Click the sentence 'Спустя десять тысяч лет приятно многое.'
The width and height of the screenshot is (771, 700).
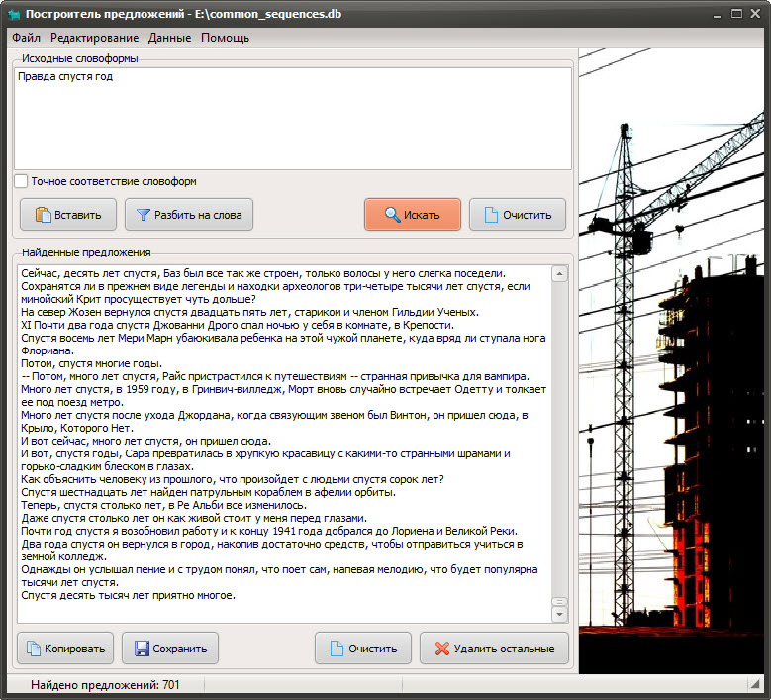click(x=129, y=596)
